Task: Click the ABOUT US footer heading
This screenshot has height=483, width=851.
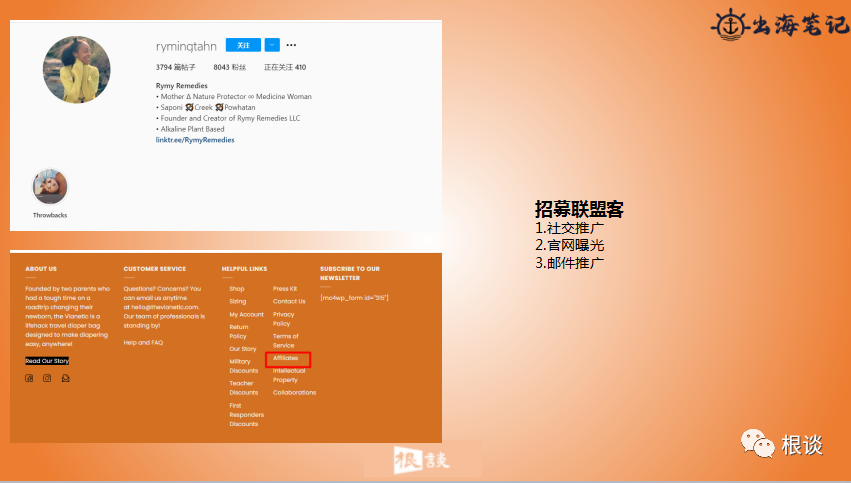Action: click(41, 269)
